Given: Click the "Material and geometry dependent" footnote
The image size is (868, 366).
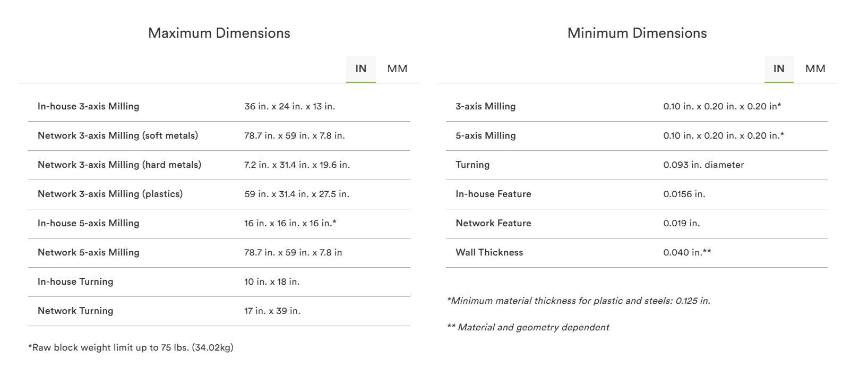Looking at the screenshot, I should click(528, 327).
